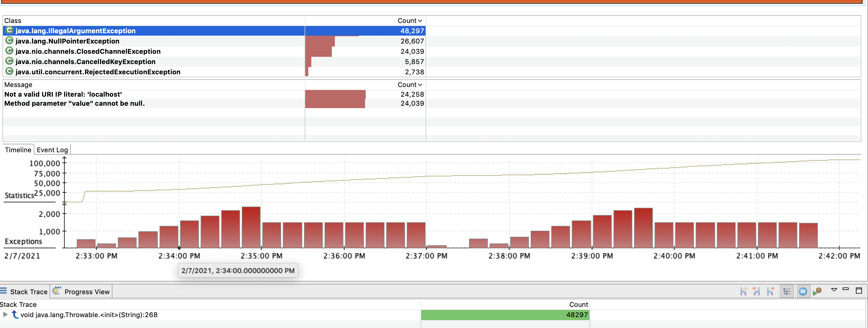The width and height of the screenshot is (868, 328).
Task: Expand the Throwable init stack frame
Action: 5,314
